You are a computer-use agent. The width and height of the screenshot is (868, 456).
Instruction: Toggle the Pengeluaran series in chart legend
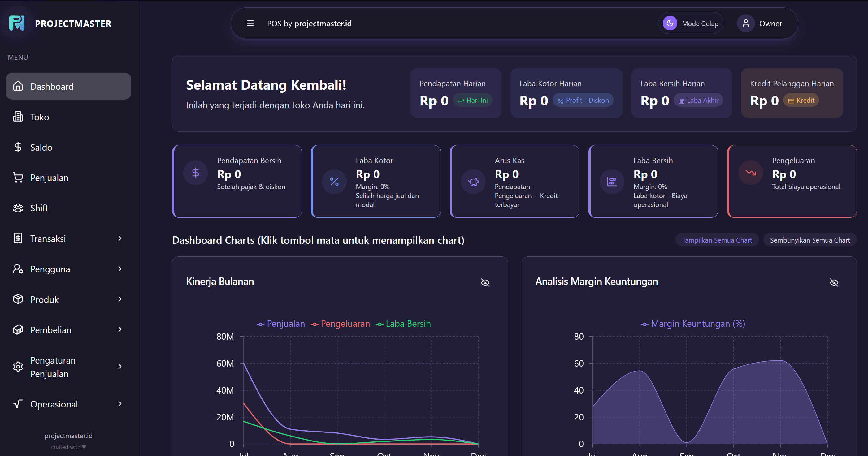[340, 324]
